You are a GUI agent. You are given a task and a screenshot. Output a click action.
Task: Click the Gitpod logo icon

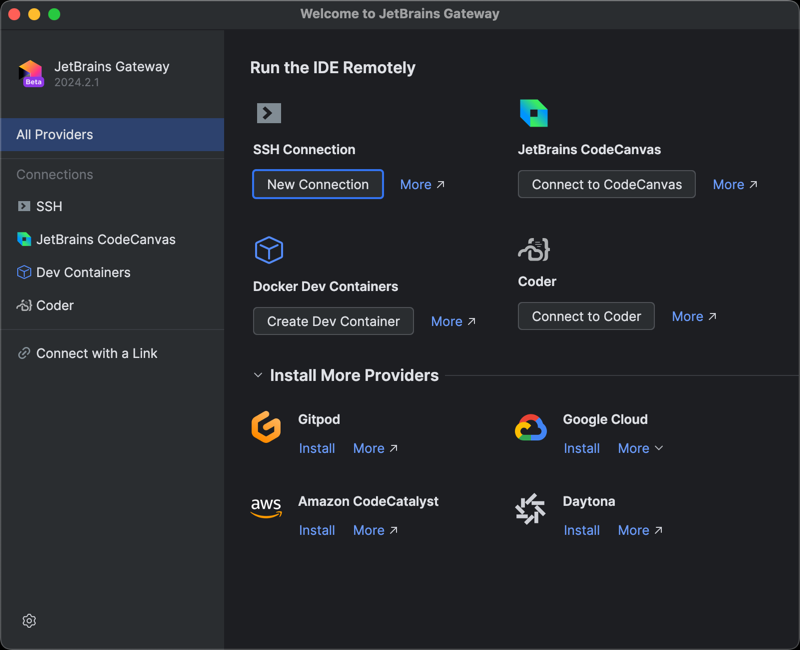point(266,425)
